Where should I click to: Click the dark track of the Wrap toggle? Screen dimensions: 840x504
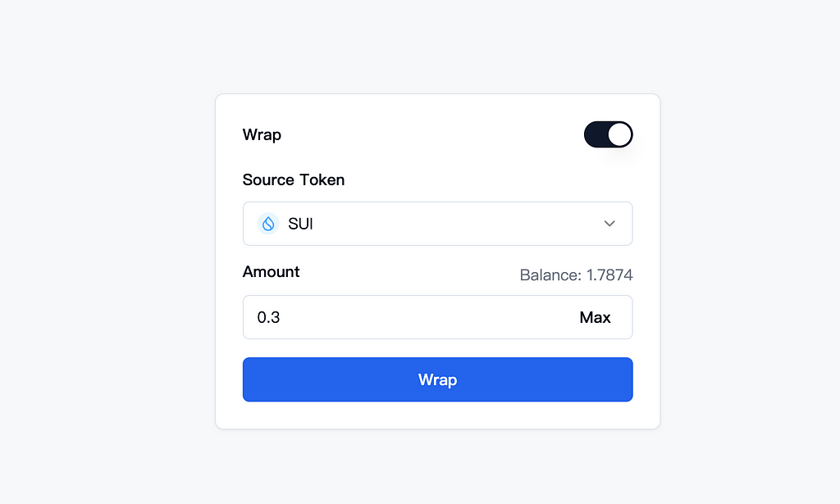click(x=596, y=134)
